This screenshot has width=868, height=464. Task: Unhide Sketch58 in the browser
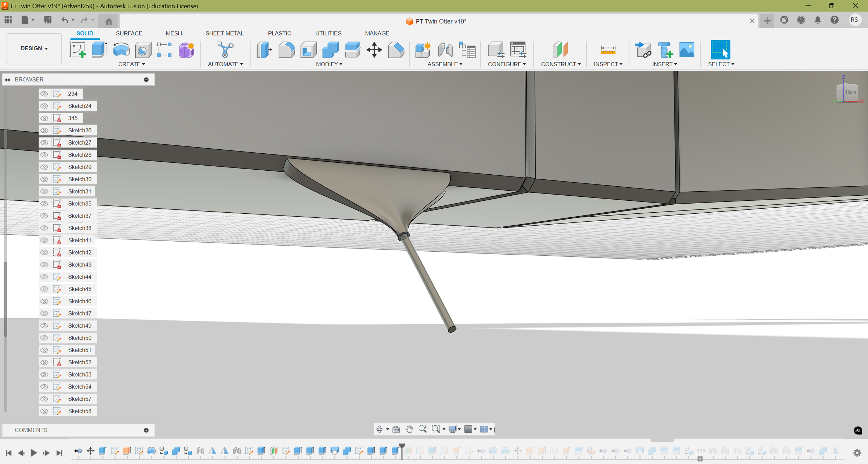(x=44, y=411)
